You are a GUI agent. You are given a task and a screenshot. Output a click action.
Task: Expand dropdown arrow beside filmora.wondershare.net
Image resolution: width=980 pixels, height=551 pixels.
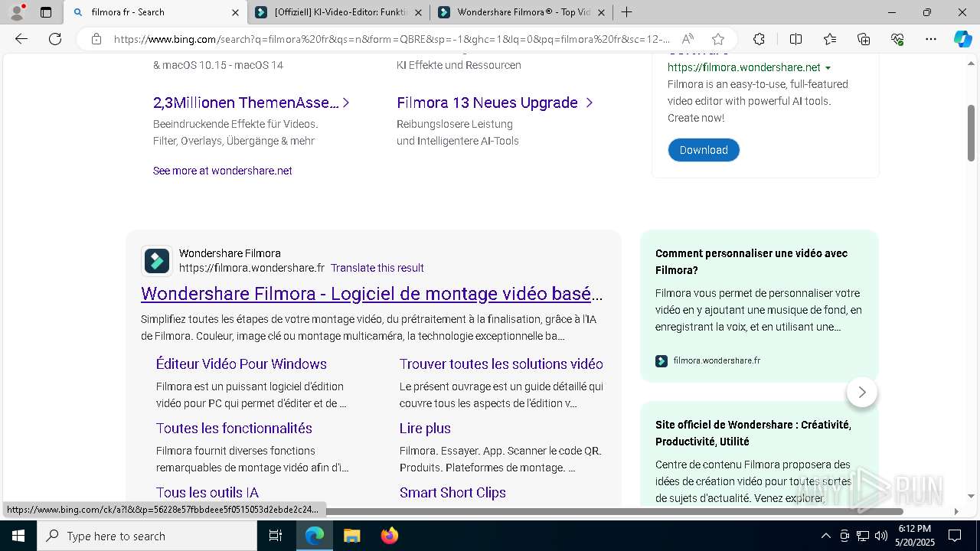(x=828, y=68)
